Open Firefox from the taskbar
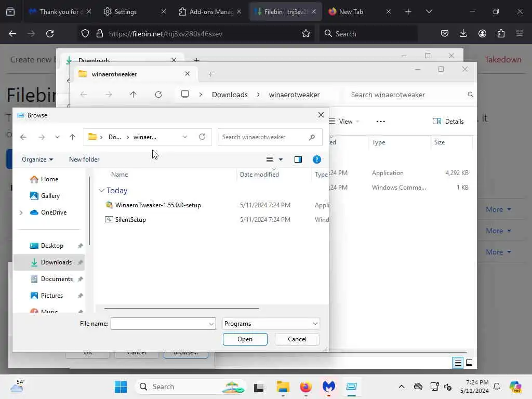The width and height of the screenshot is (532, 399). pyautogui.click(x=305, y=387)
